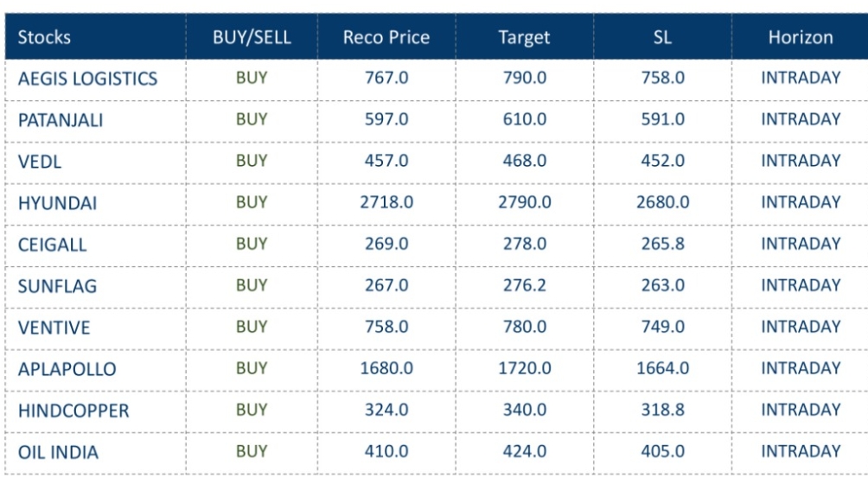This screenshot has height=484, width=868.
Task: Click the Horizon column header
Action: pos(801,37)
